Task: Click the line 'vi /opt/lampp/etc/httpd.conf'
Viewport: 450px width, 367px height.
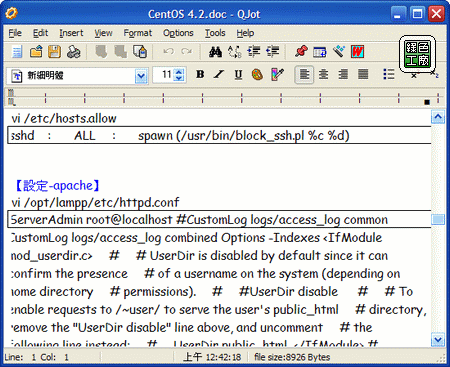Action: coord(95,202)
